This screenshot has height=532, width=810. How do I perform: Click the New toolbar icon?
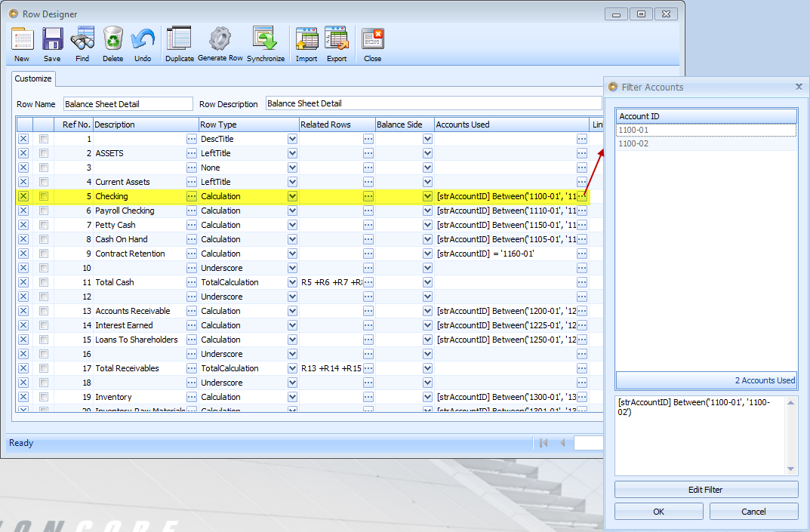21,43
